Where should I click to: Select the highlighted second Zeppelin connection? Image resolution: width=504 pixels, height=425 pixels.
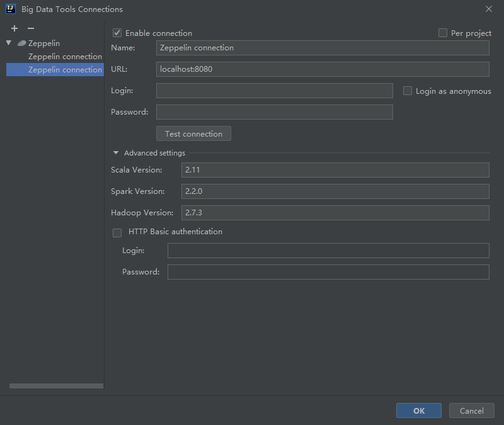(65, 70)
